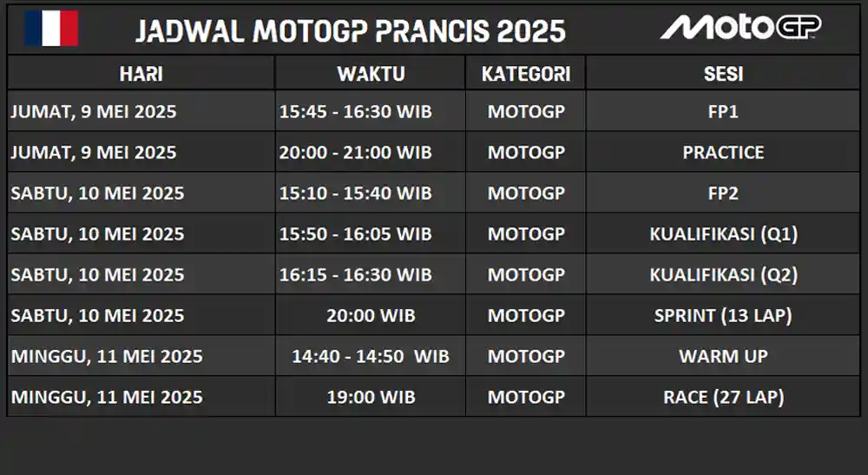Image resolution: width=868 pixels, height=475 pixels.
Task: Click the MotoGP logo
Action: (x=740, y=27)
